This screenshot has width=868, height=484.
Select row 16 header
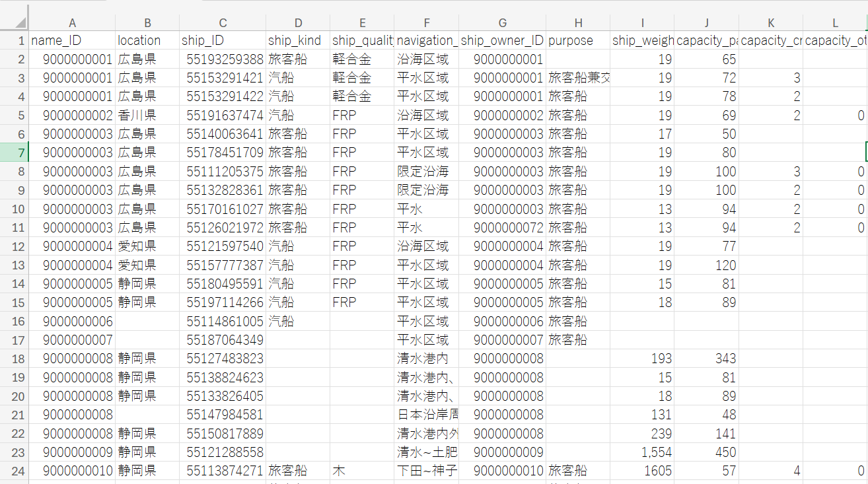click(15, 322)
